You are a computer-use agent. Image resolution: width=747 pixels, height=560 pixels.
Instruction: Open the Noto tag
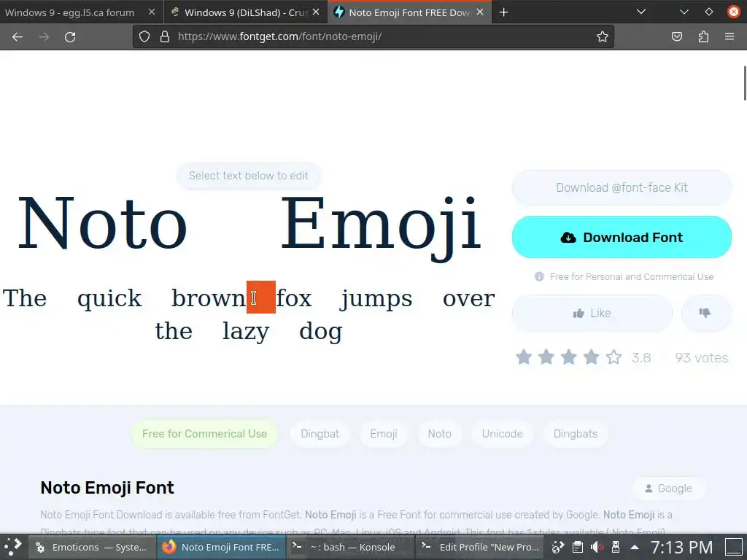point(439,434)
